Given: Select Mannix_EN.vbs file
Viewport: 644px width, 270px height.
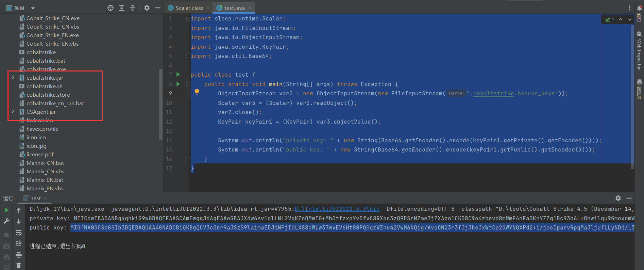Looking at the screenshot, I should pyautogui.click(x=45, y=188).
